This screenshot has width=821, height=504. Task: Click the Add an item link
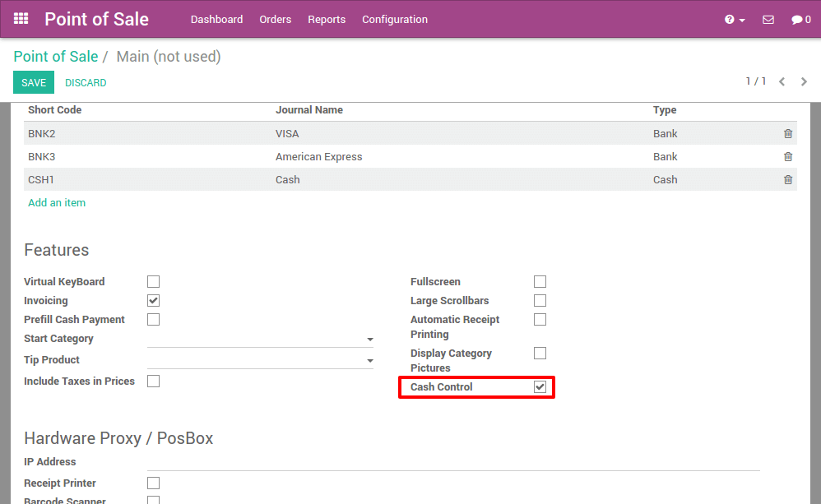(57, 203)
